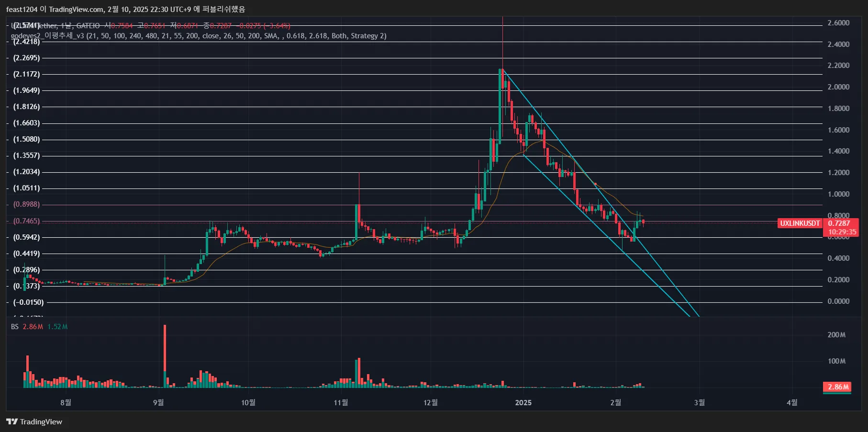Select the (1.2034) level label
The width and height of the screenshot is (868, 432).
26,172
